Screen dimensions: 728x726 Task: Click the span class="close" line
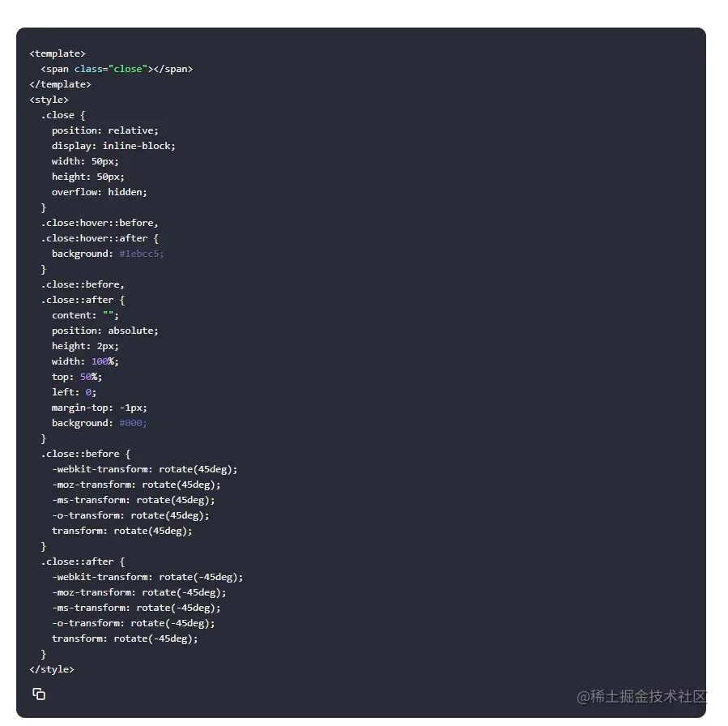[117, 69]
